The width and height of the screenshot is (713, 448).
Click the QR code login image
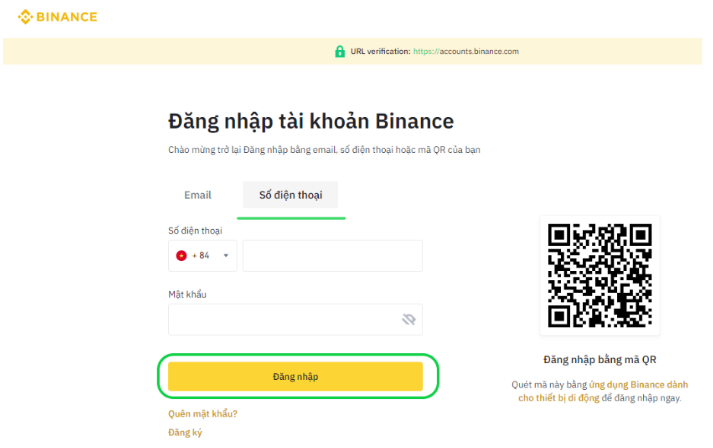[600, 276]
